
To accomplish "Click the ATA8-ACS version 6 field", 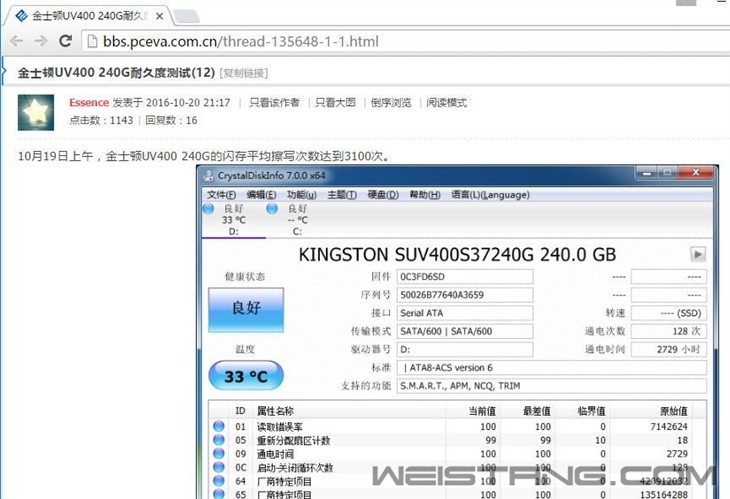I will [552, 367].
